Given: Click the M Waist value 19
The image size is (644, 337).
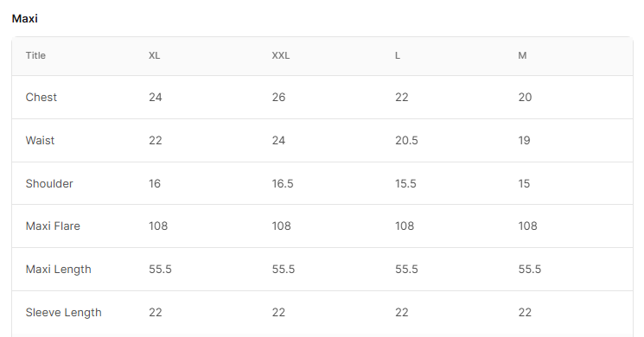Looking at the screenshot, I should [524, 140].
